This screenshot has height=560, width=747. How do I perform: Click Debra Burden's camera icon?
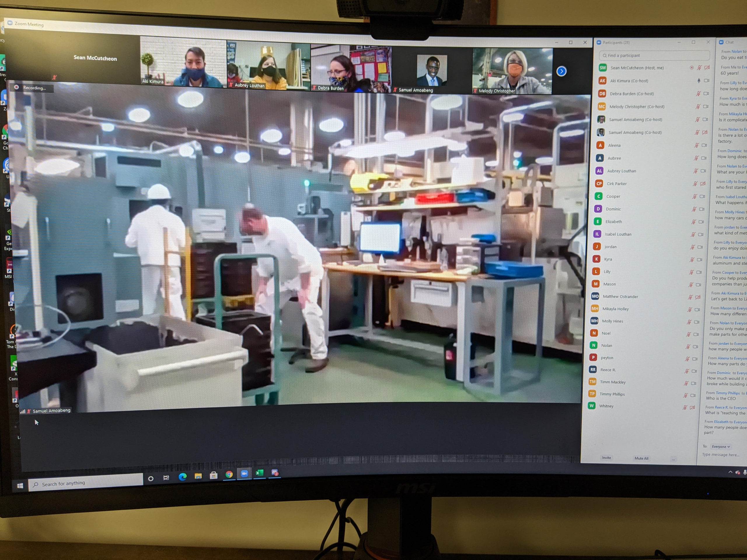[x=706, y=94]
